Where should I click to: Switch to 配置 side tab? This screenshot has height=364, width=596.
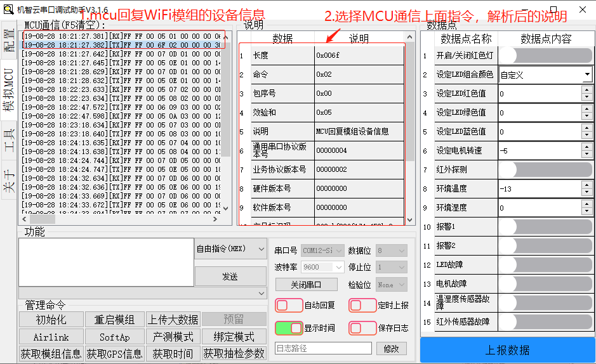point(9,41)
